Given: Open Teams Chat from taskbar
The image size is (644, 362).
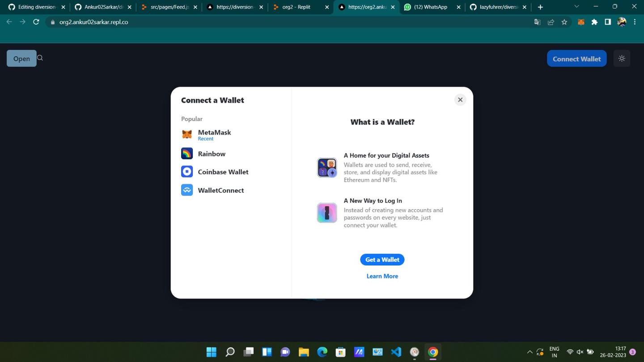Looking at the screenshot, I should point(285,352).
